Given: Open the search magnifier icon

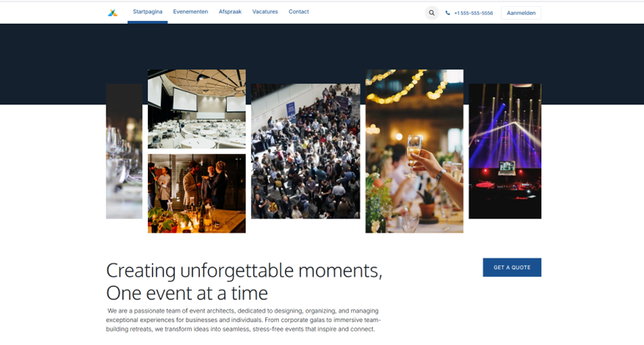Looking at the screenshot, I should click(x=431, y=13).
